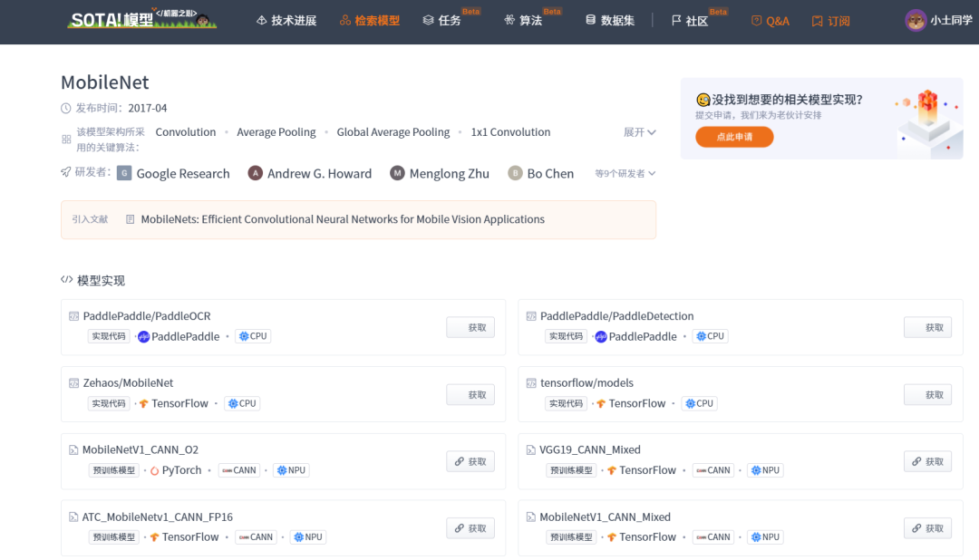
Task: Expand 等9个研发者 list
Action: [x=625, y=174]
